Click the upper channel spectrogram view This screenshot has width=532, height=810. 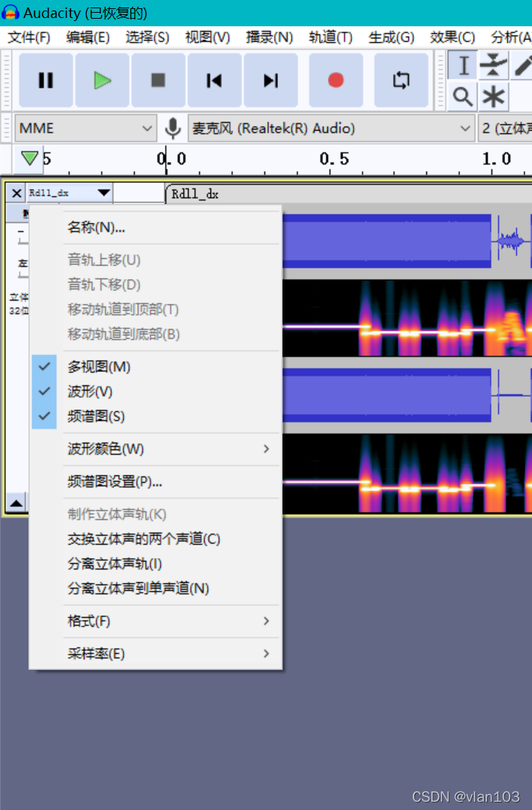pyautogui.click(x=407, y=318)
